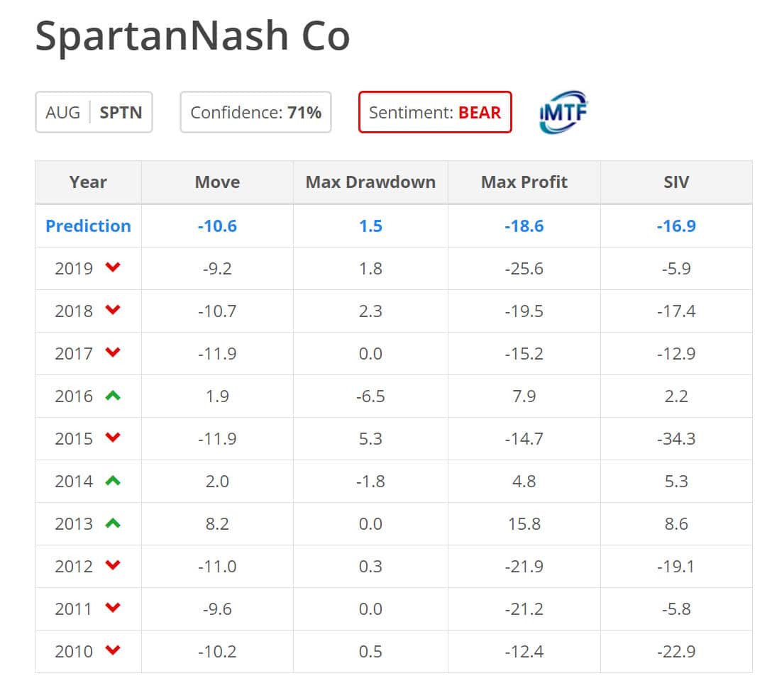This screenshot has width=772, height=700.
Task: Click the 2012 Max Drawdown value 0.3
Action: click(x=370, y=567)
